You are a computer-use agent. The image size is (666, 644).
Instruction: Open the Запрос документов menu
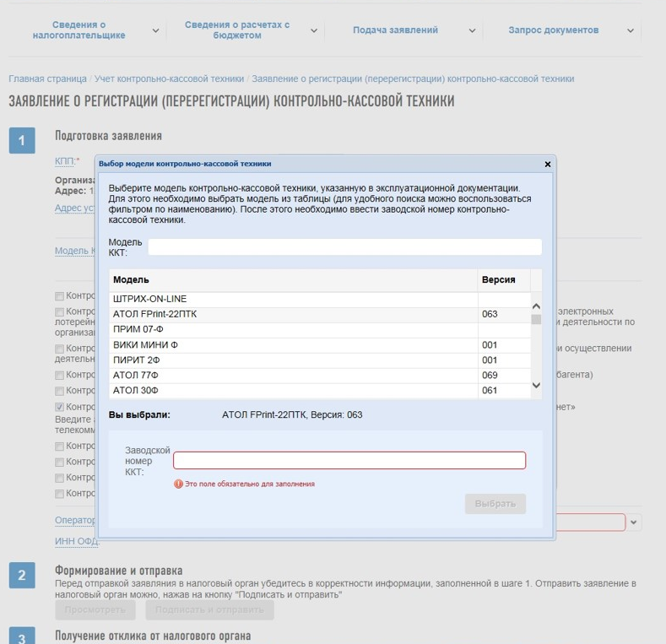click(554, 30)
